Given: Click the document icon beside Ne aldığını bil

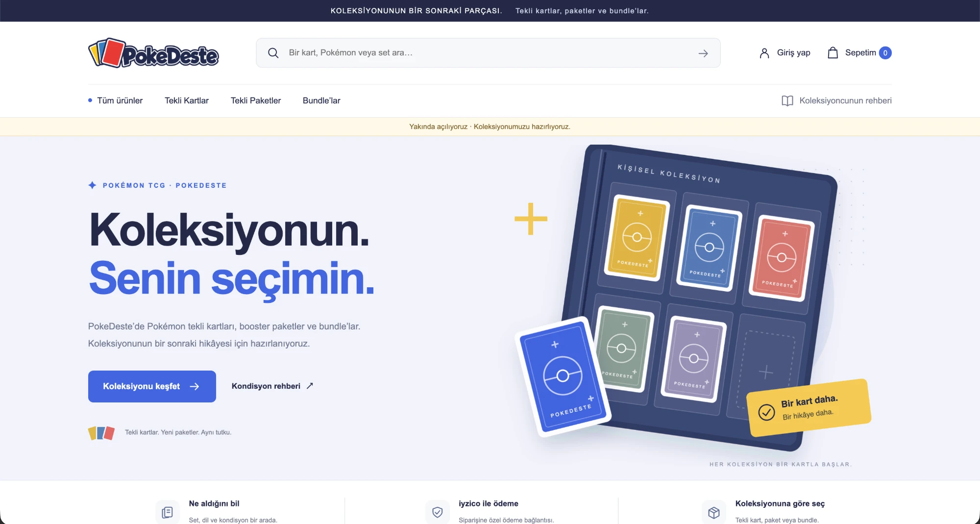Looking at the screenshot, I should [168, 512].
